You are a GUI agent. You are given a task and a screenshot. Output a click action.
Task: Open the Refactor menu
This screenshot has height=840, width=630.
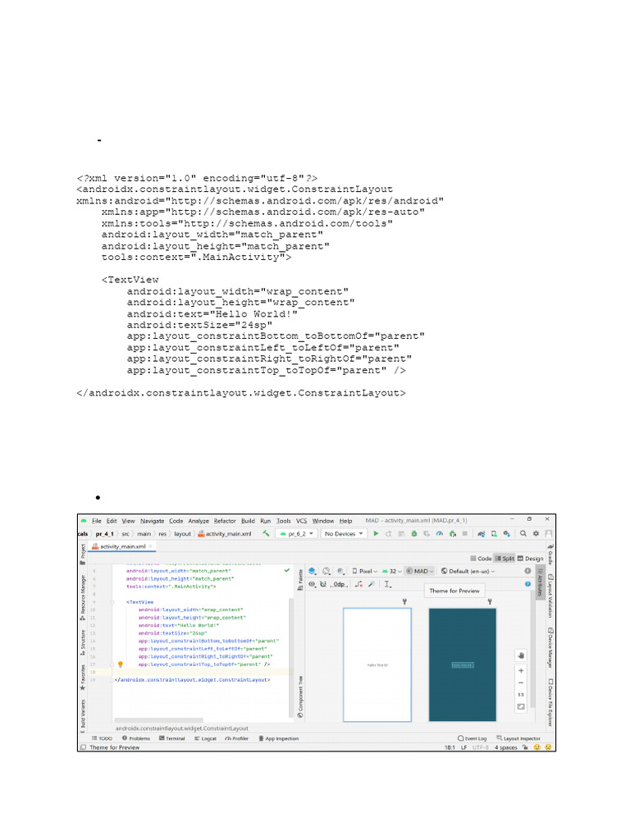225,521
